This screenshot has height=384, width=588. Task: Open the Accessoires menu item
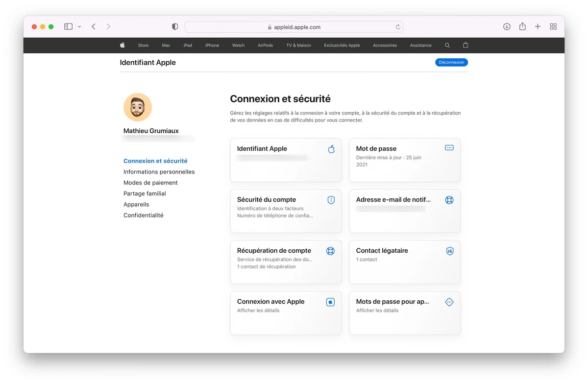[x=385, y=45]
